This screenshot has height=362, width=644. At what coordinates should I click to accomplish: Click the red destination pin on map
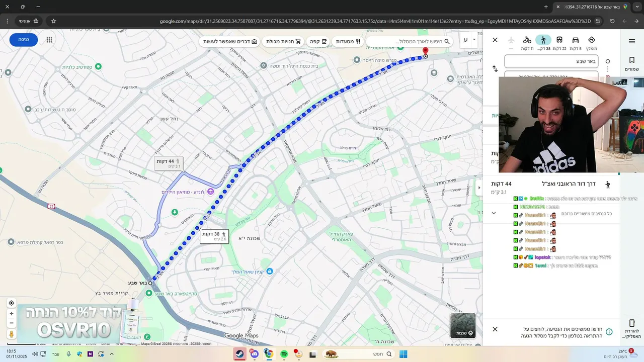click(x=425, y=51)
